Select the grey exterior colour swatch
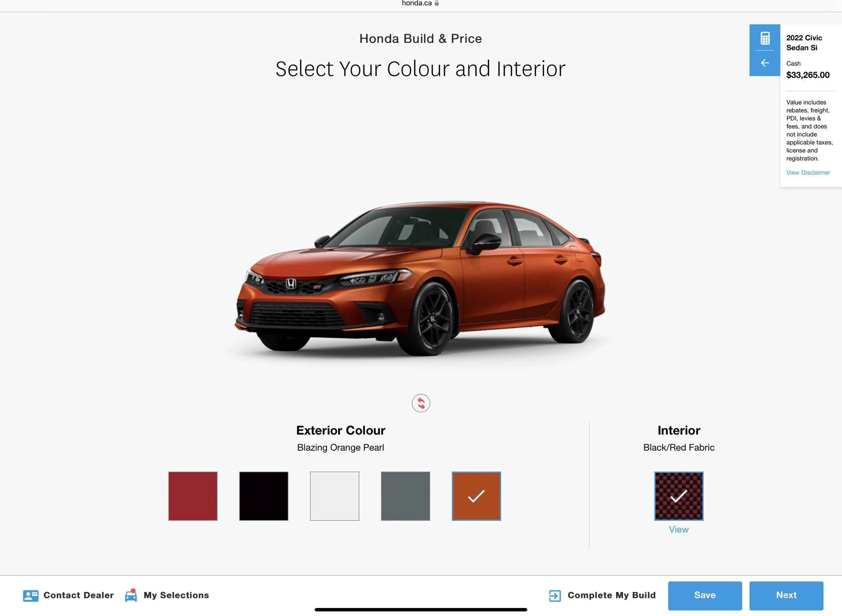 (x=405, y=496)
